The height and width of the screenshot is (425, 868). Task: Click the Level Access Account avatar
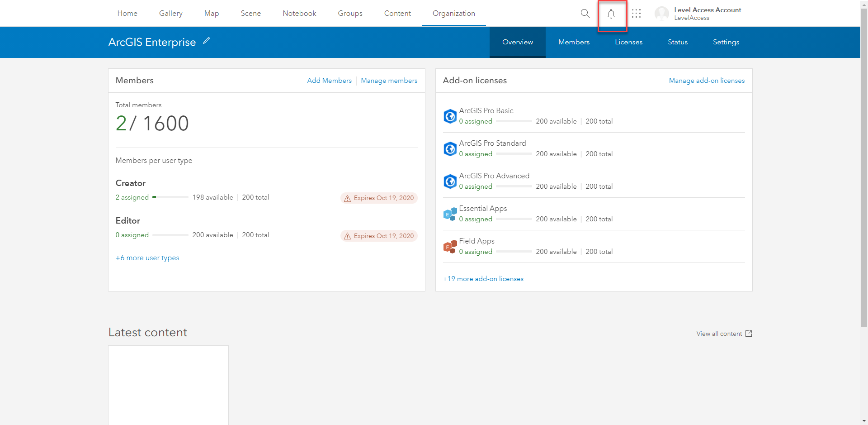tap(662, 14)
